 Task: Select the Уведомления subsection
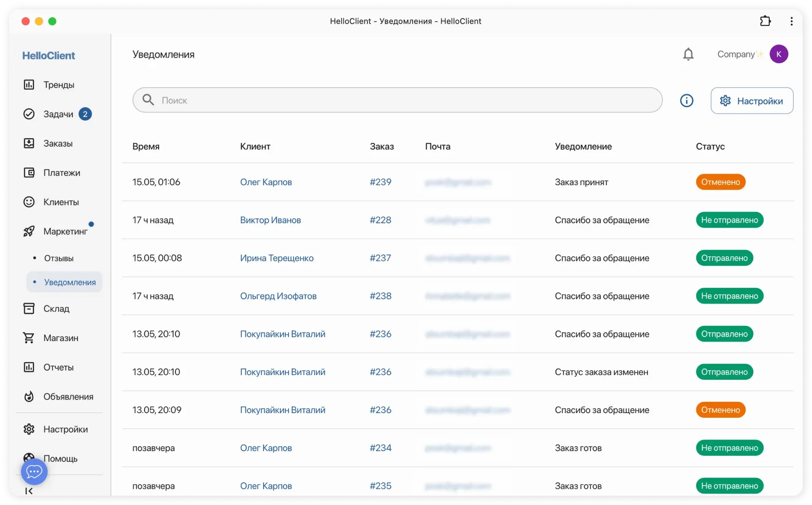pyautogui.click(x=70, y=282)
